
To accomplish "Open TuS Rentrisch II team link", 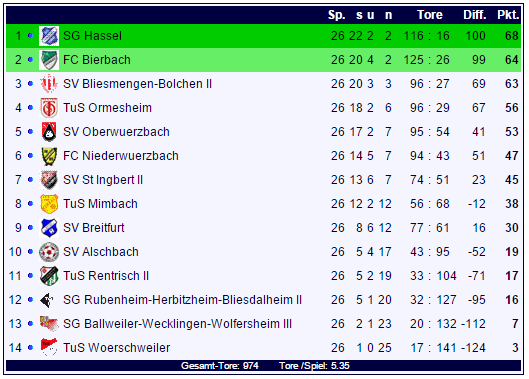I will click(106, 276).
